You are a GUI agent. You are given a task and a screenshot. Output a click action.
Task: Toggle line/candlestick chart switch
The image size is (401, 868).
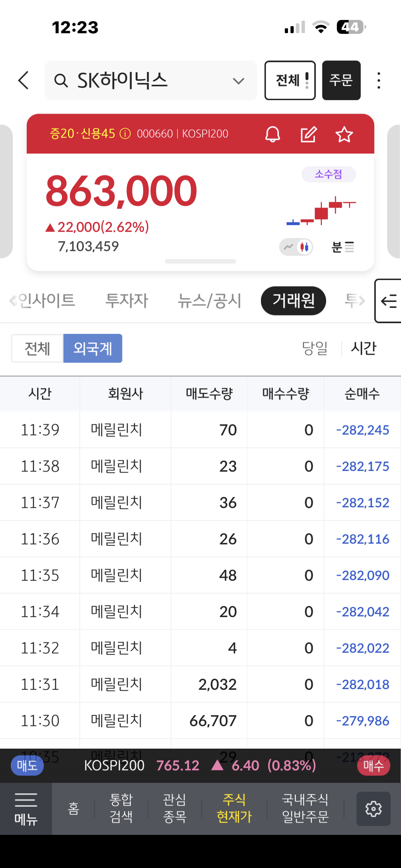pyautogui.click(x=296, y=247)
